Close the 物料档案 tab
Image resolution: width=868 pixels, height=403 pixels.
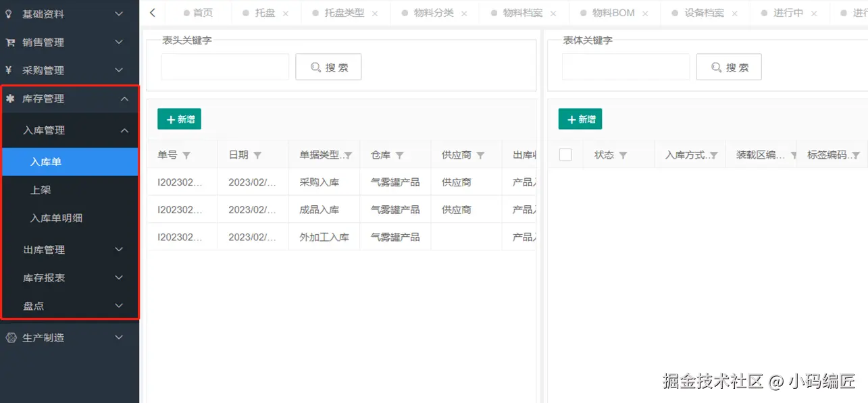pyautogui.click(x=553, y=14)
